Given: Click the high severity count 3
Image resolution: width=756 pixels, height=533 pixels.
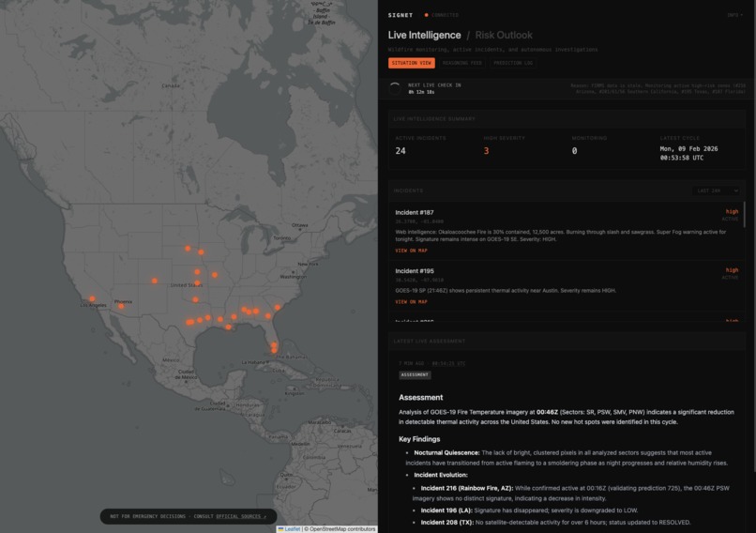Looking at the screenshot, I should (x=486, y=151).
